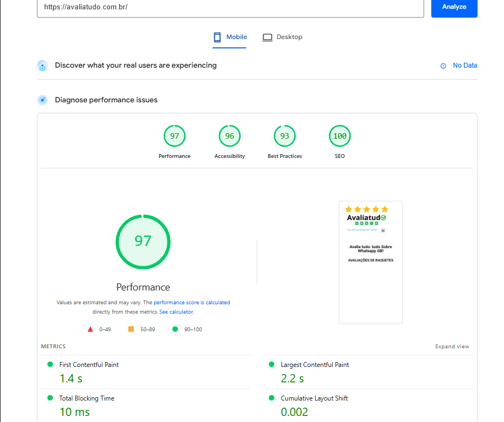Click the Avaliatudo page screenshot thumbnail
The width and height of the screenshot is (504, 422).
(x=370, y=262)
